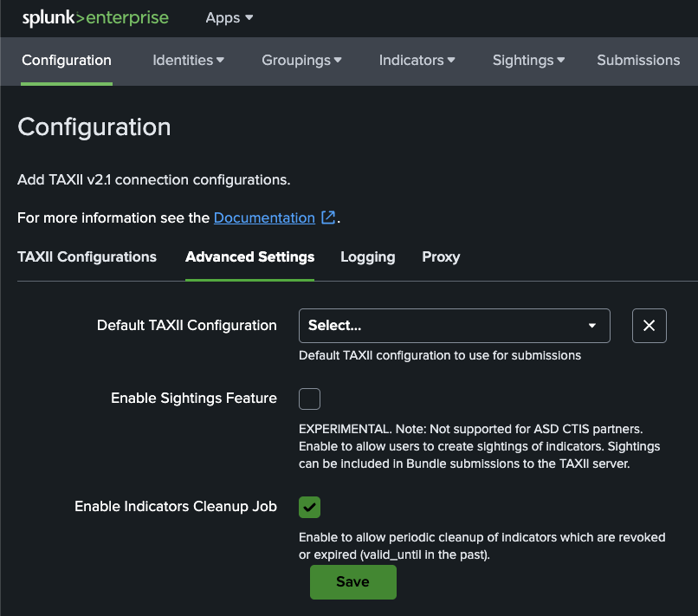Open the Default TAXII Configuration select box
The image size is (698, 616).
[x=454, y=326]
